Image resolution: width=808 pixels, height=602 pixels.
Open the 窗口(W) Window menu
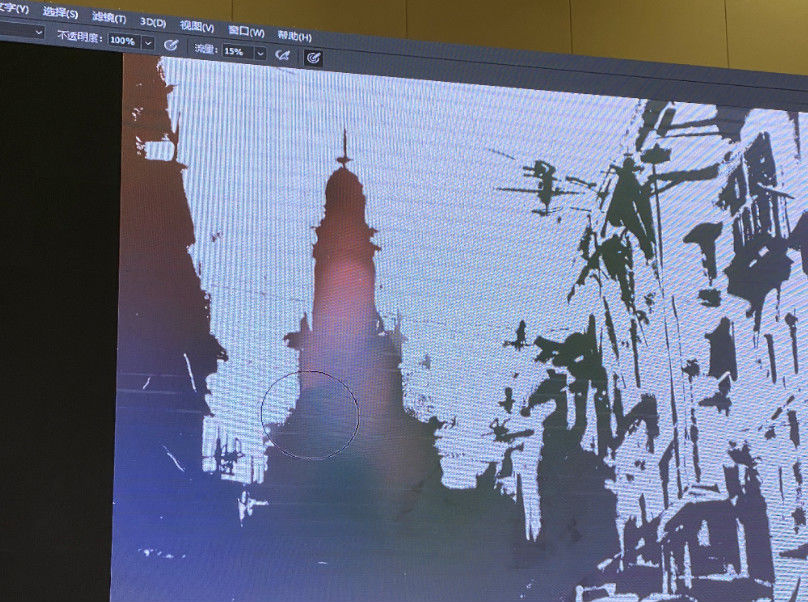(246, 32)
